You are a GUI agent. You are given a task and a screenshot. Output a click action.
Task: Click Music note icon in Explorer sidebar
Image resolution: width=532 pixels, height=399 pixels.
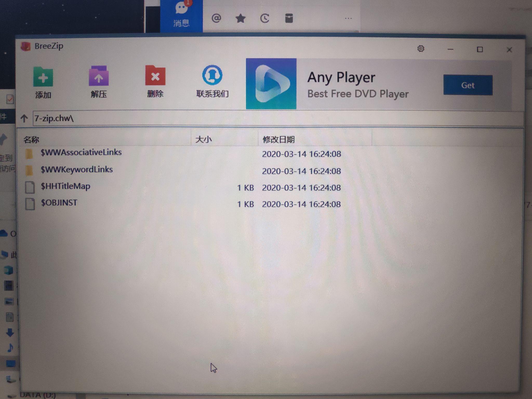click(x=10, y=348)
